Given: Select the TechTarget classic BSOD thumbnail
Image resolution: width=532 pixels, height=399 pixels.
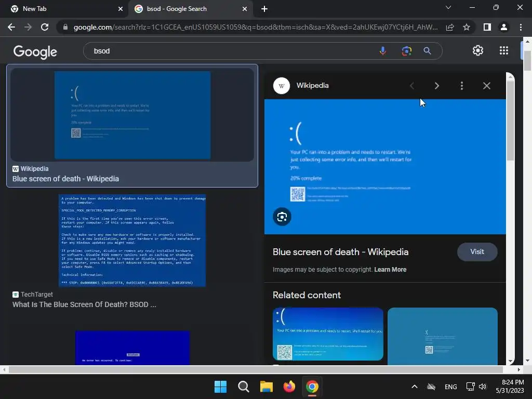Looking at the screenshot, I should (x=132, y=241).
